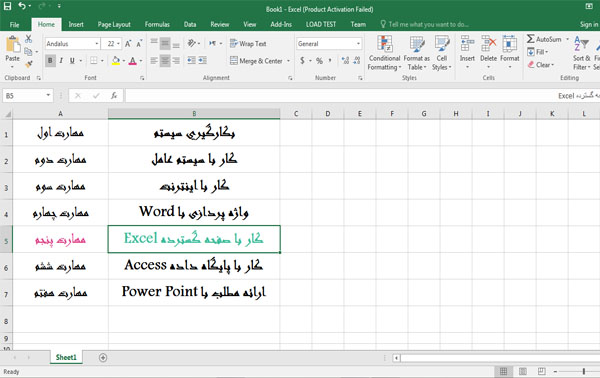Open the font size 22 dropdown
600x378 pixels.
click(x=118, y=44)
